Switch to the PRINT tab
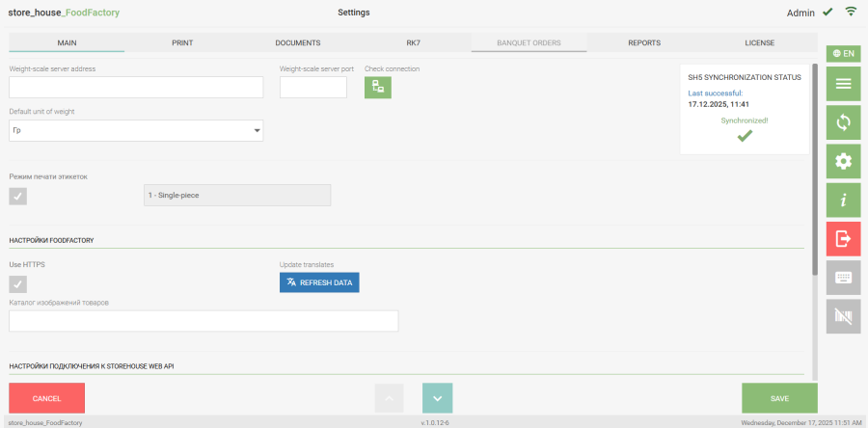868x428 pixels. [x=182, y=43]
